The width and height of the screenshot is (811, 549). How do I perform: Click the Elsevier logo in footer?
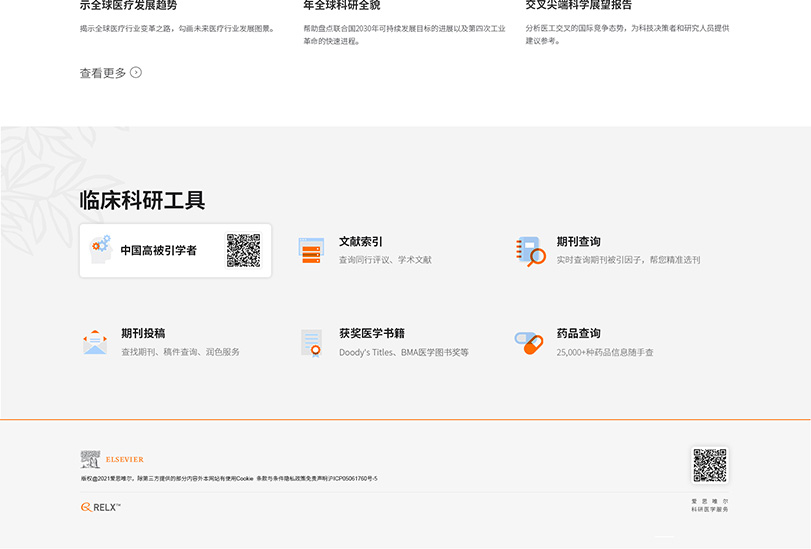[x=105, y=459]
